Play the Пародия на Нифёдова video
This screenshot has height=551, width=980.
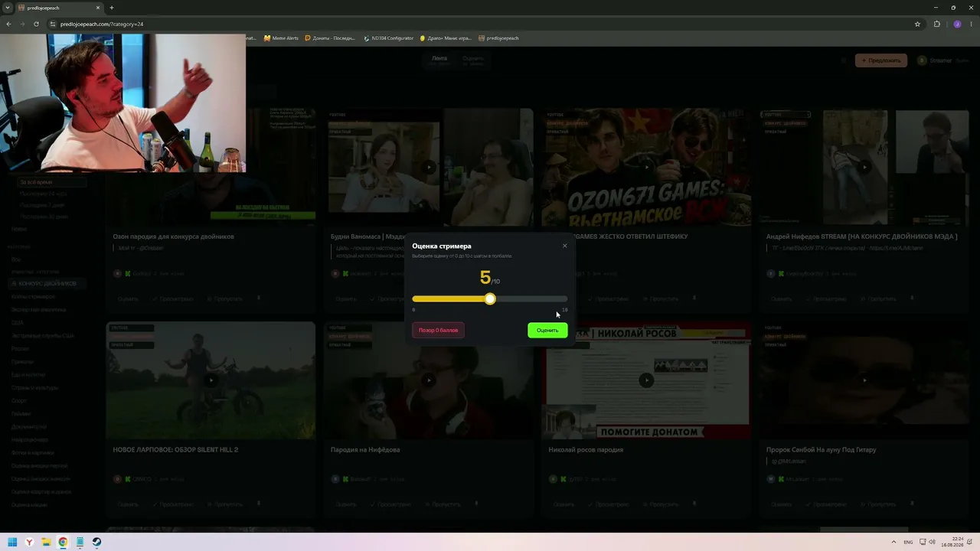(429, 380)
